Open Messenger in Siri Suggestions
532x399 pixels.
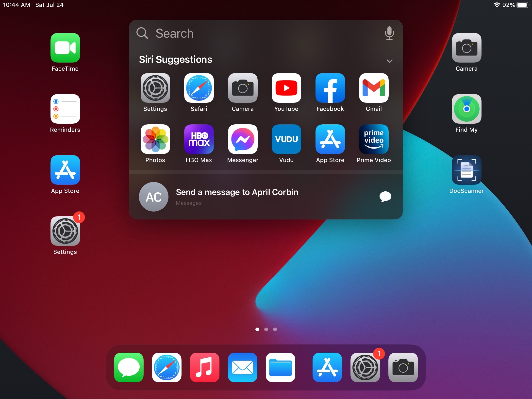243,139
